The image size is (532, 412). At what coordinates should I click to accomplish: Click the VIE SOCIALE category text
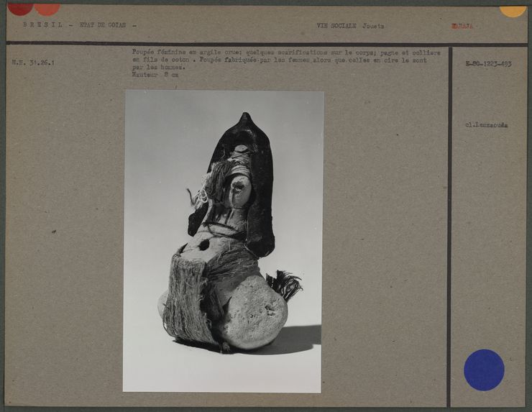336,26
